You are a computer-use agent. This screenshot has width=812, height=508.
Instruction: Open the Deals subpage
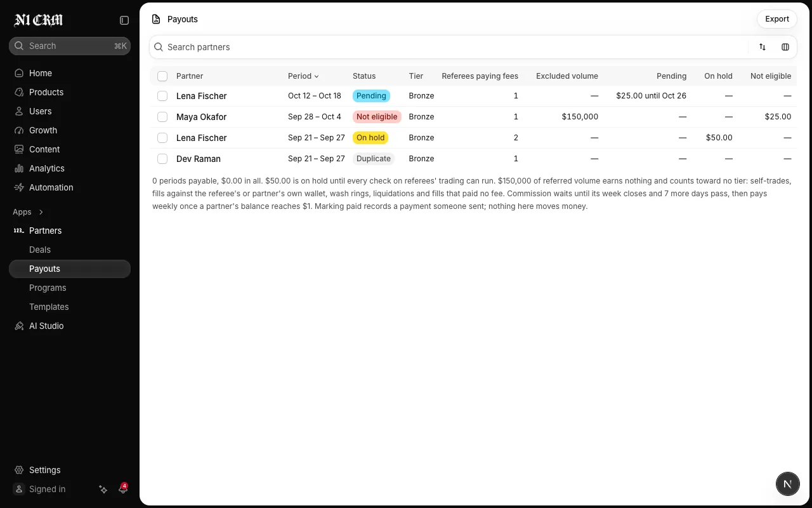pyautogui.click(x=70, y=250)
